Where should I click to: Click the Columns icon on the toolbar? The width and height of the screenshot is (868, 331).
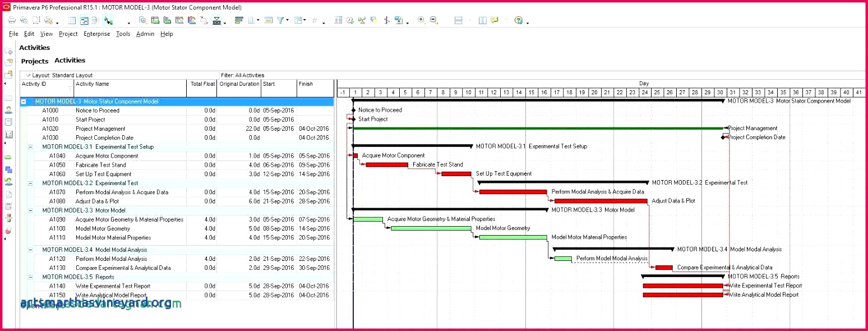tap(250, 20)
